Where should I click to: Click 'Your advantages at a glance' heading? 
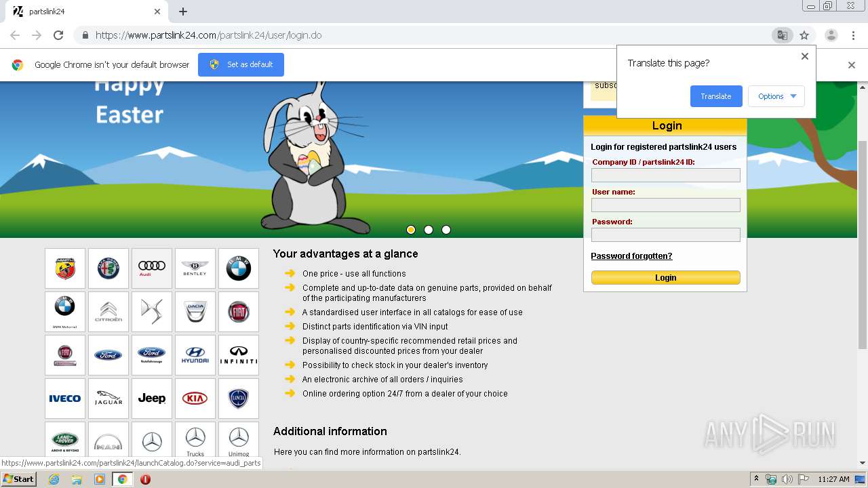[x=345, y=253]
